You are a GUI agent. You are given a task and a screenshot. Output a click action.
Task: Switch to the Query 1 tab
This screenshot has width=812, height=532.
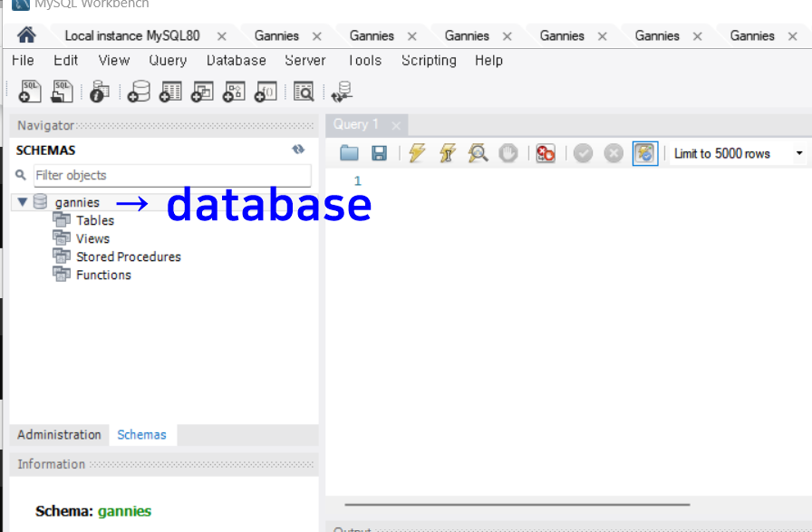[356, 124]
